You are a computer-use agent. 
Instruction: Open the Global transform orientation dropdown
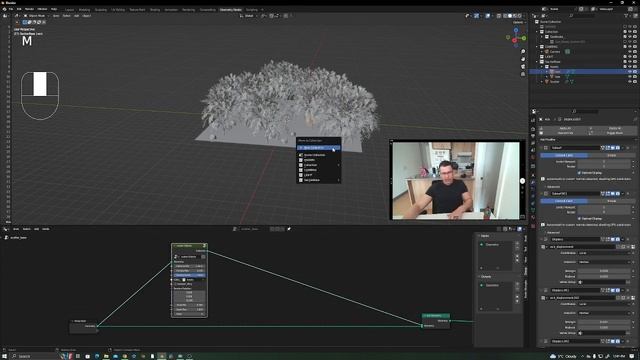(248, 16)
